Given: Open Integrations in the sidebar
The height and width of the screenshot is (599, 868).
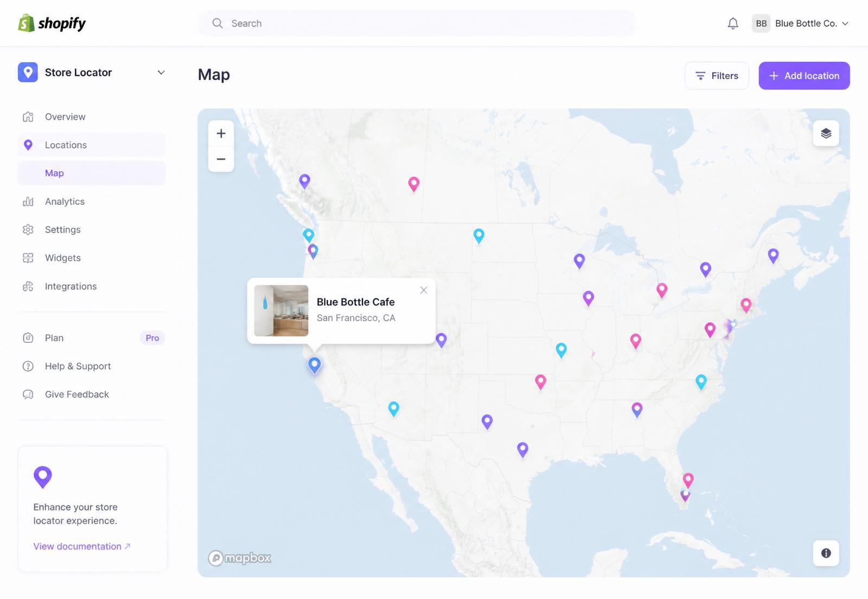Looking at the screenshot, I should pyautogui.click(x=92, y=286).
